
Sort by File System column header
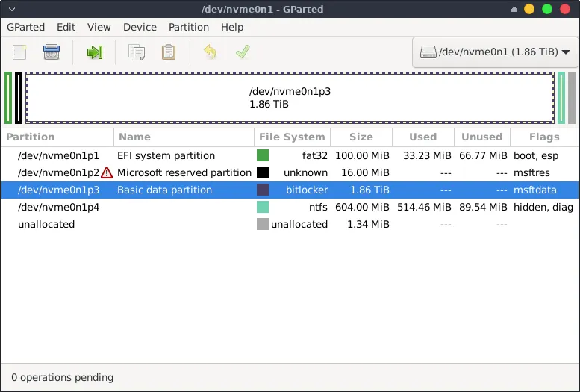[291, 137]
